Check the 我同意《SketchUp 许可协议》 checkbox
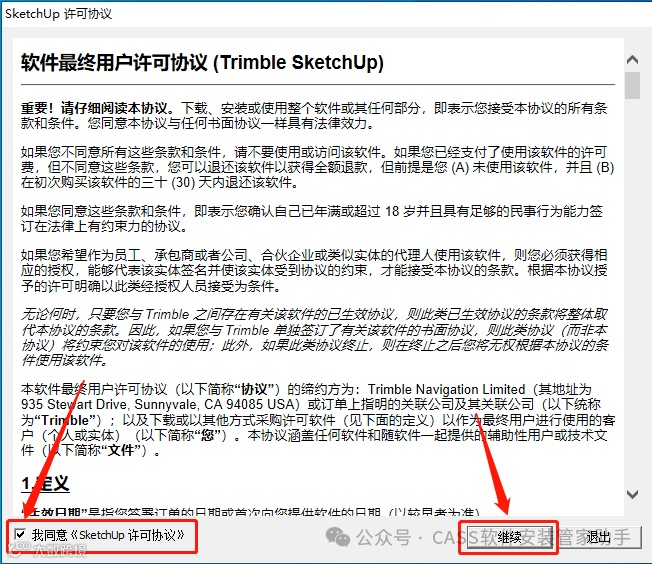This screenshot has height=564, width=652. tap(20, 534)
